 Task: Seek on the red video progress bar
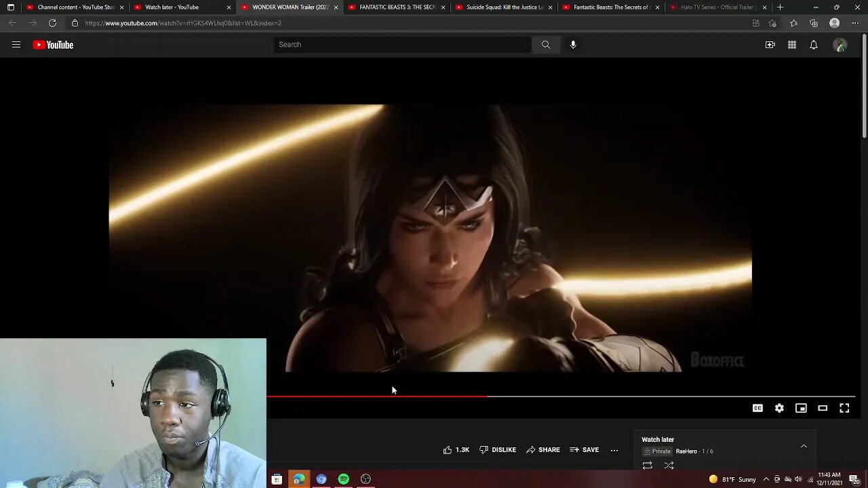point(376,396)
